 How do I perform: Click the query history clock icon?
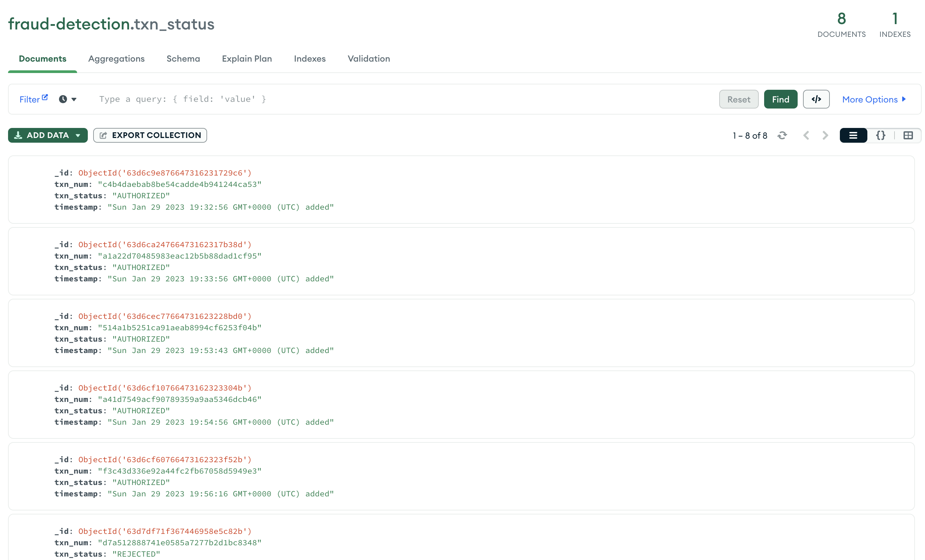tap(63, 99)
